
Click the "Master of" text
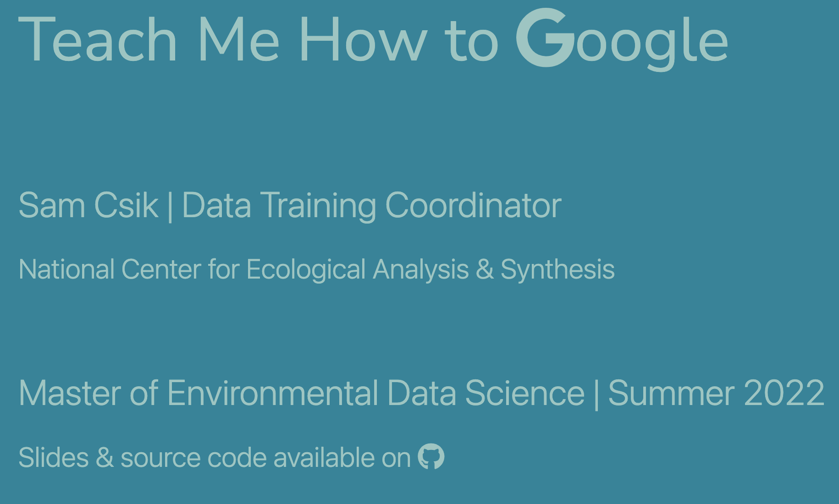pyautogui.click(x=88, y=393)
